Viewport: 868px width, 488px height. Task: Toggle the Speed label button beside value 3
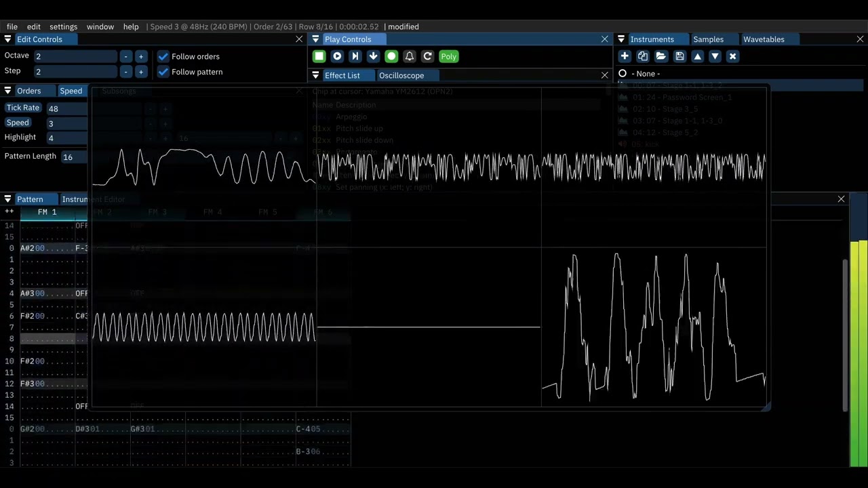[18, 123]
